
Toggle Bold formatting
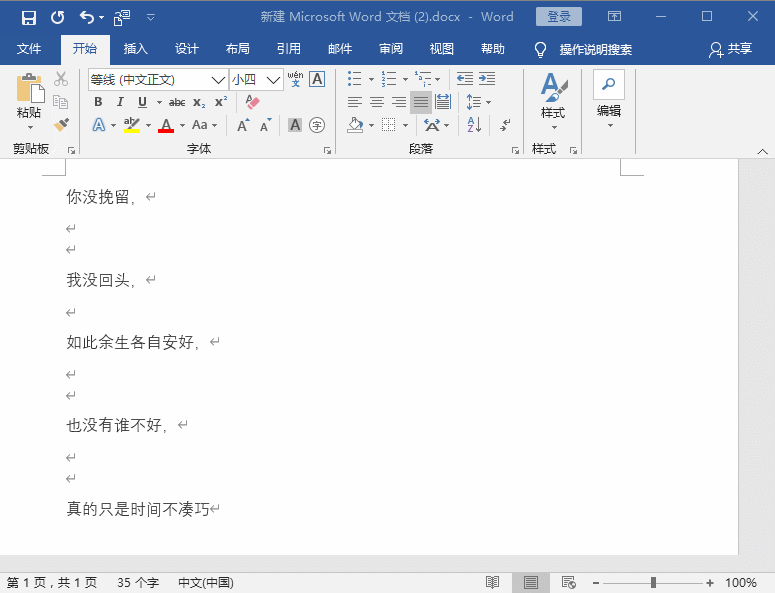[x=98, y=102]
